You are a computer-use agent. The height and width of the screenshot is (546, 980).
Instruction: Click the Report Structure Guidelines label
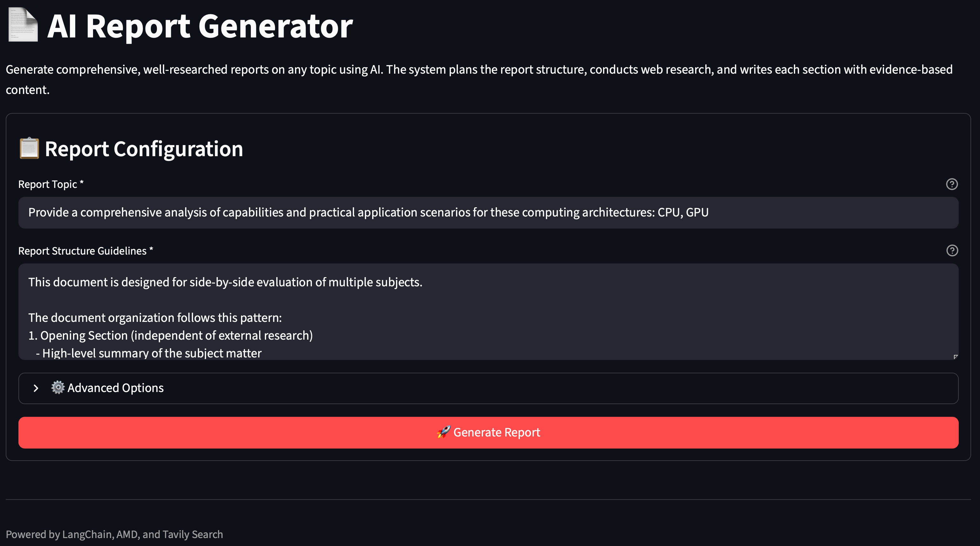[86, 251]
